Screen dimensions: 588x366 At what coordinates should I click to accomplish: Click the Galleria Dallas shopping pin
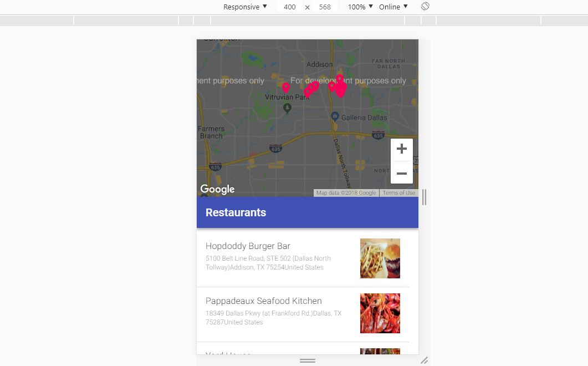(x=335, y=116)
